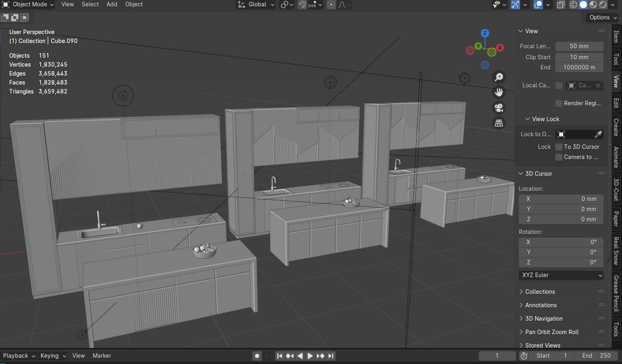Jump to the first frame
Viewport: 622px width, 364px height.
pyautogui.click(x=279, y=356)
